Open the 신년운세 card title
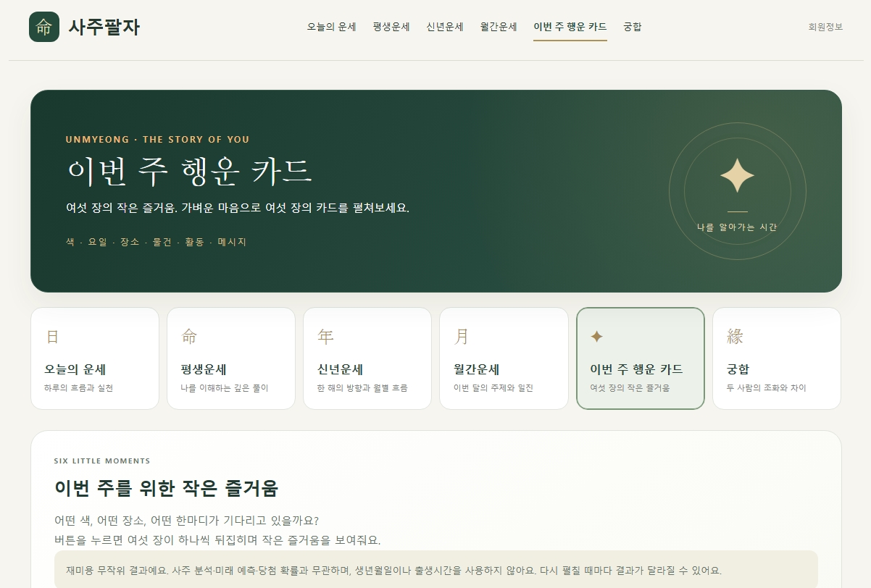Viewport: 871px width, 588px height. (x=341, y=369)
